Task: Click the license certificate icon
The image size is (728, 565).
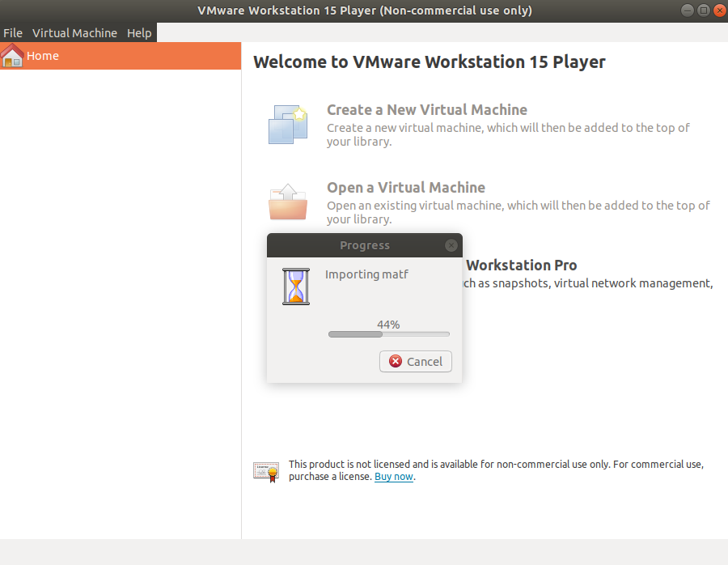Action: tap(266, 472)
